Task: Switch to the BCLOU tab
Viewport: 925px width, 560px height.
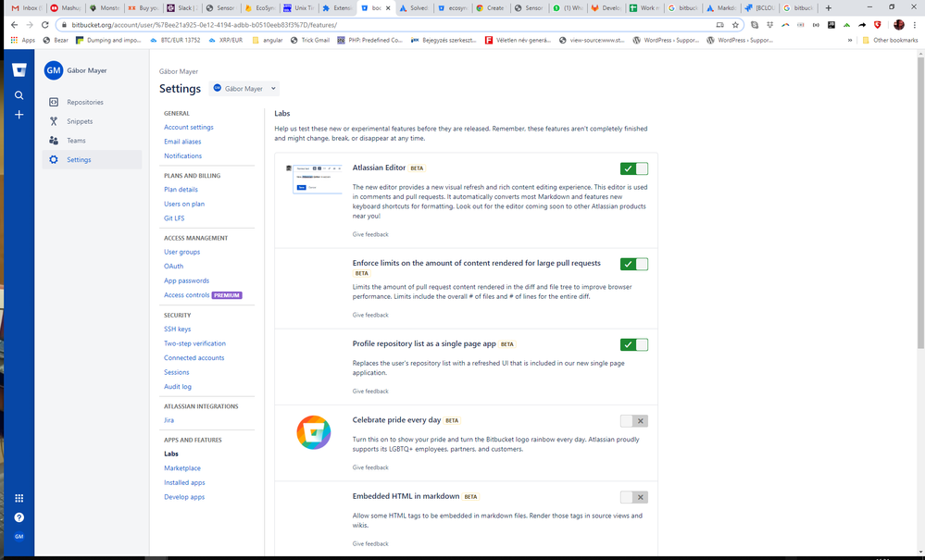Action: pos(760,8)
